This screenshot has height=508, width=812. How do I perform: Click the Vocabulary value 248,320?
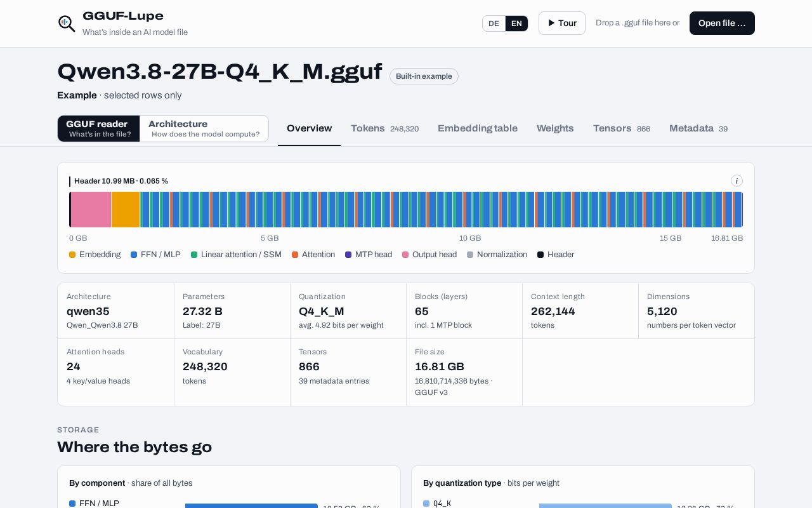[205, 366]
